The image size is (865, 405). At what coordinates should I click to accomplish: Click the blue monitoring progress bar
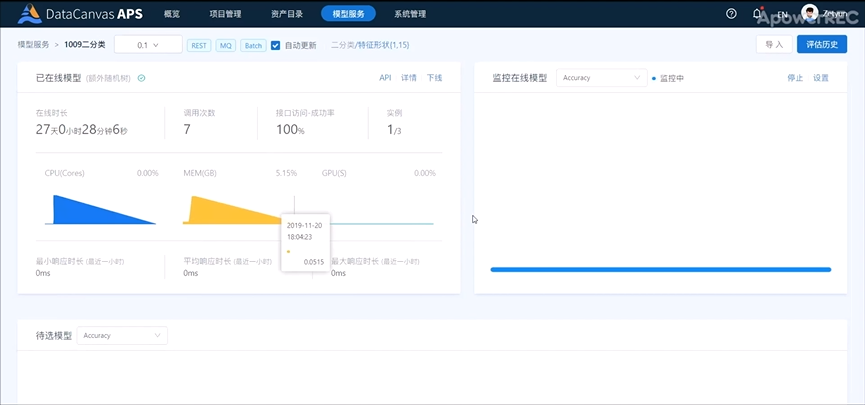(x=660, y=269)
